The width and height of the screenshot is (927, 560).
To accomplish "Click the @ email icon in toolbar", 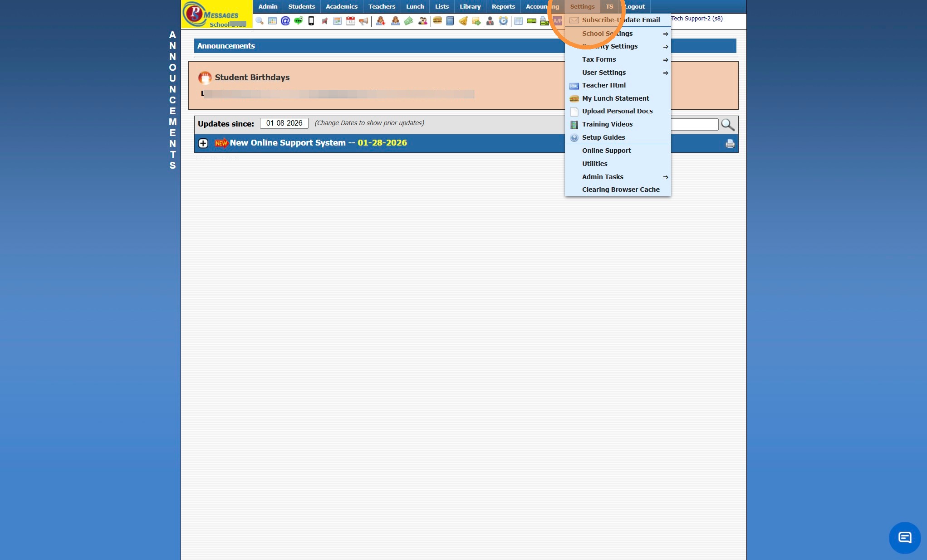I will pyautogui.click(x=285, y=21).
